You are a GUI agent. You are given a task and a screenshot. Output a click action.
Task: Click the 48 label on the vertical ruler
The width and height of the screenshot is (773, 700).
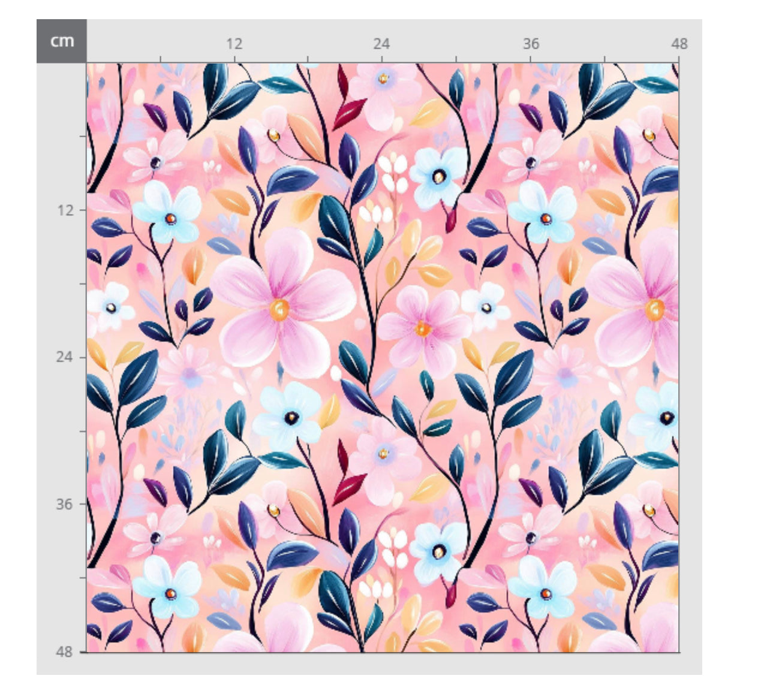click(x=65, y=651)
